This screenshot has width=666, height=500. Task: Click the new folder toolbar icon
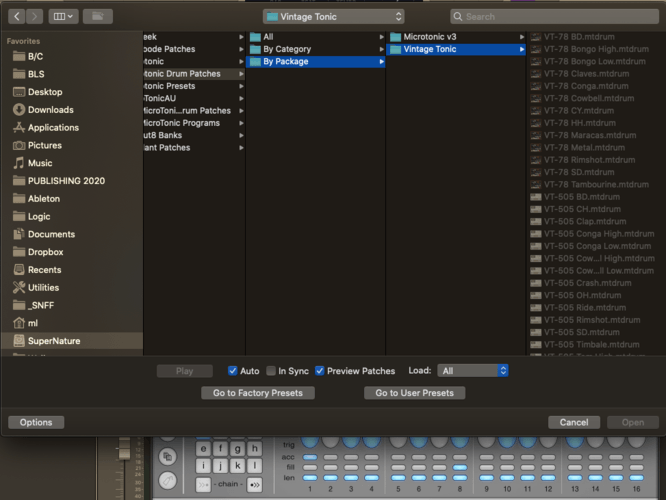coord(98,17)
